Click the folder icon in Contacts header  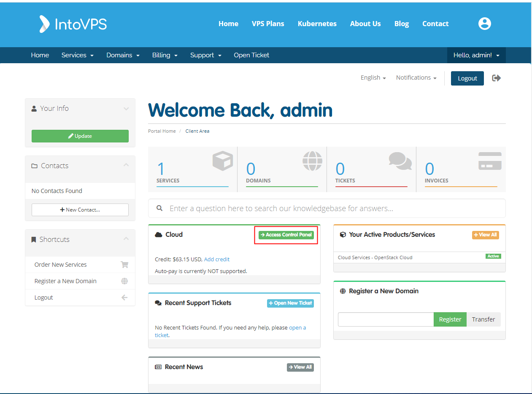(35, 166)
